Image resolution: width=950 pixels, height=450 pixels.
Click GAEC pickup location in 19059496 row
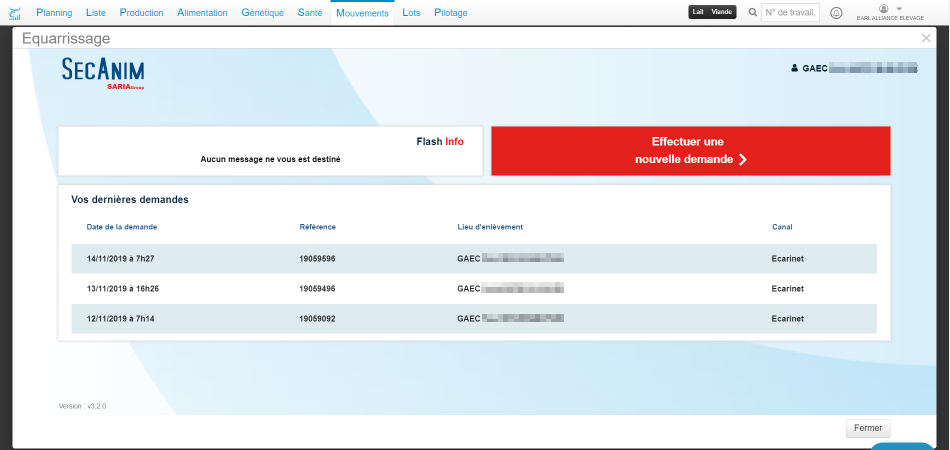click(x=511, y=289)
